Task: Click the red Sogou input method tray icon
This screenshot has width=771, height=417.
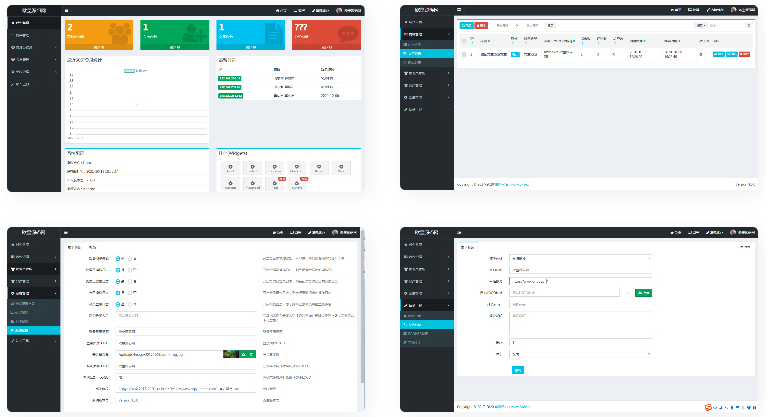Action: point(709,406)
